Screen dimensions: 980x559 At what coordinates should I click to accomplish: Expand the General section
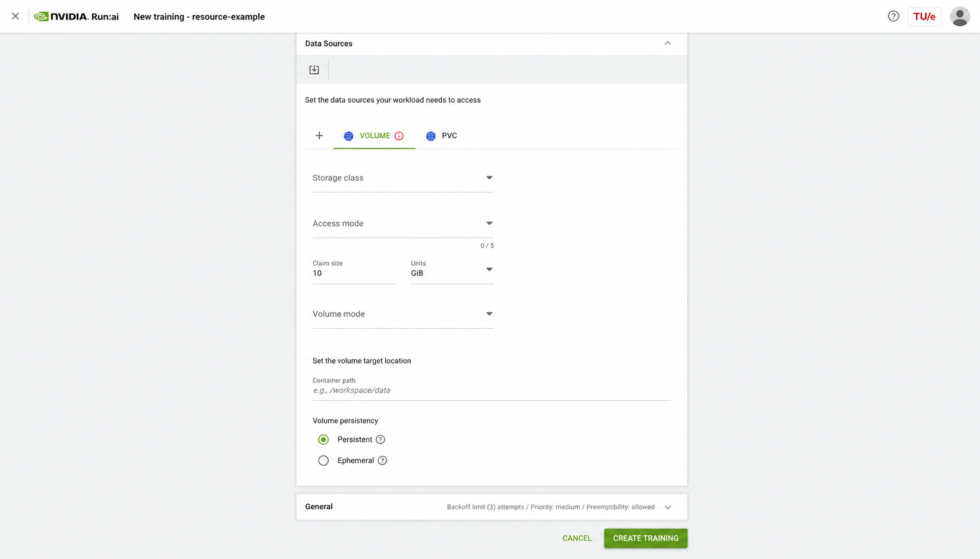pyautogui.click(x=667, y=507)
